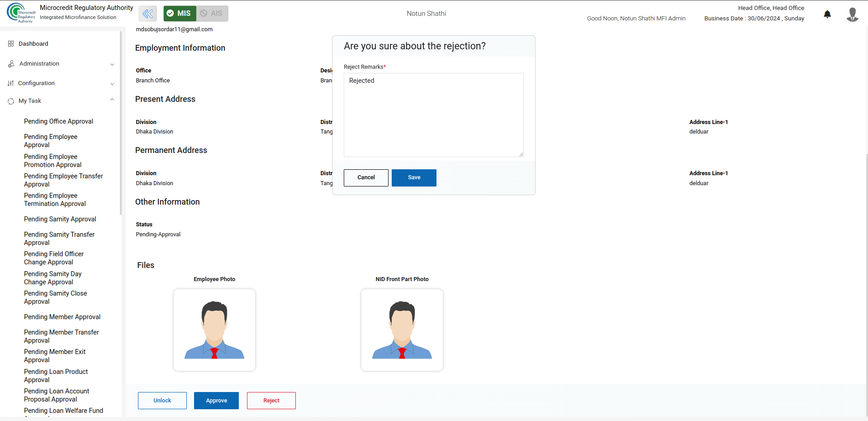Save the rejection remarks
Image resolution: width=868 pixels, height=421 pixels.
[x=413, y=177]
